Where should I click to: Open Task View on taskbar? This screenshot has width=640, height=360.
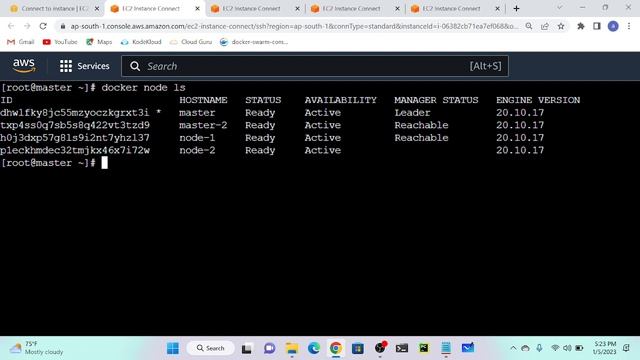coord(247,348)
